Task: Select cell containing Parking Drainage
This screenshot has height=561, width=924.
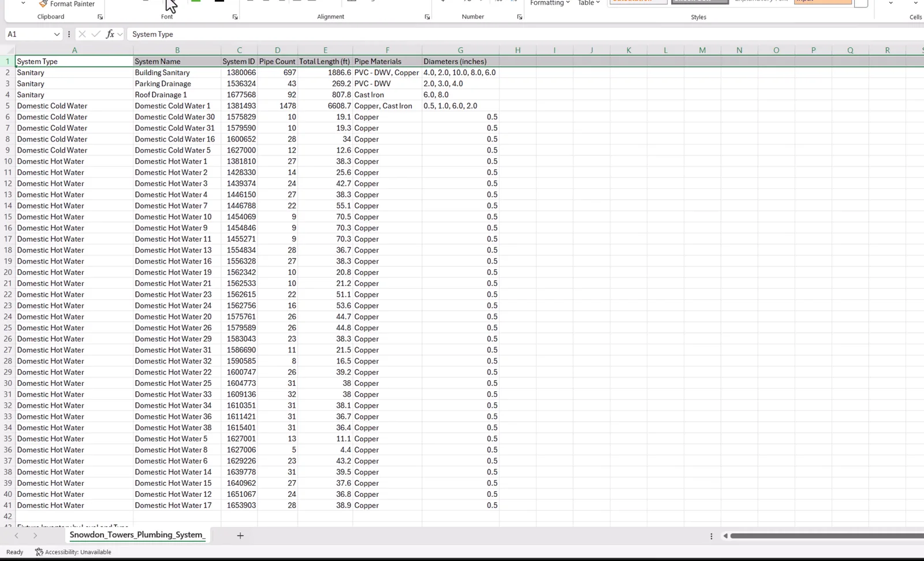Action: pos(177,84)
